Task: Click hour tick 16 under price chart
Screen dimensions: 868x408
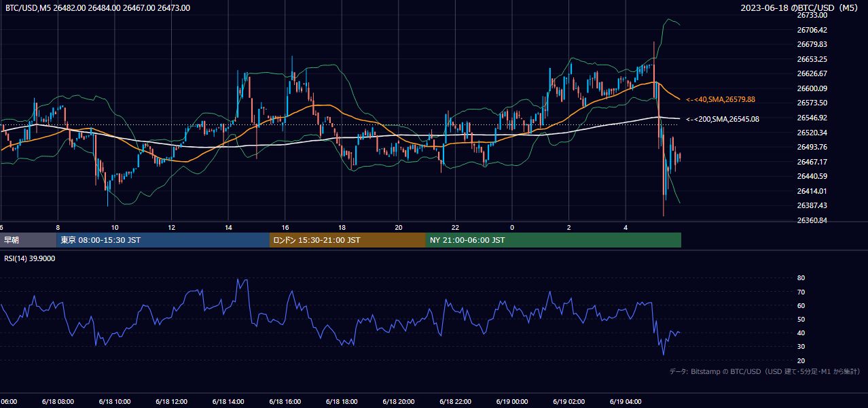Action: (x=285, y=228)
